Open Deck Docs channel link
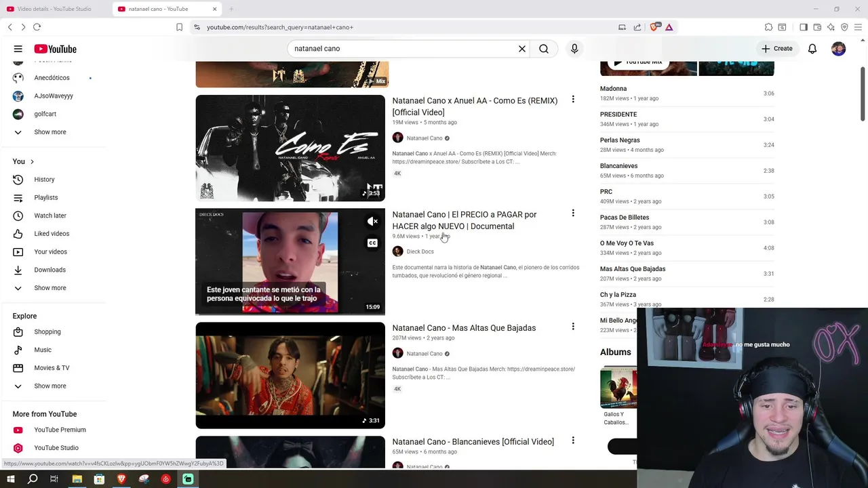The width and height of the screenshot is (868, 488). tap(420, 251)
